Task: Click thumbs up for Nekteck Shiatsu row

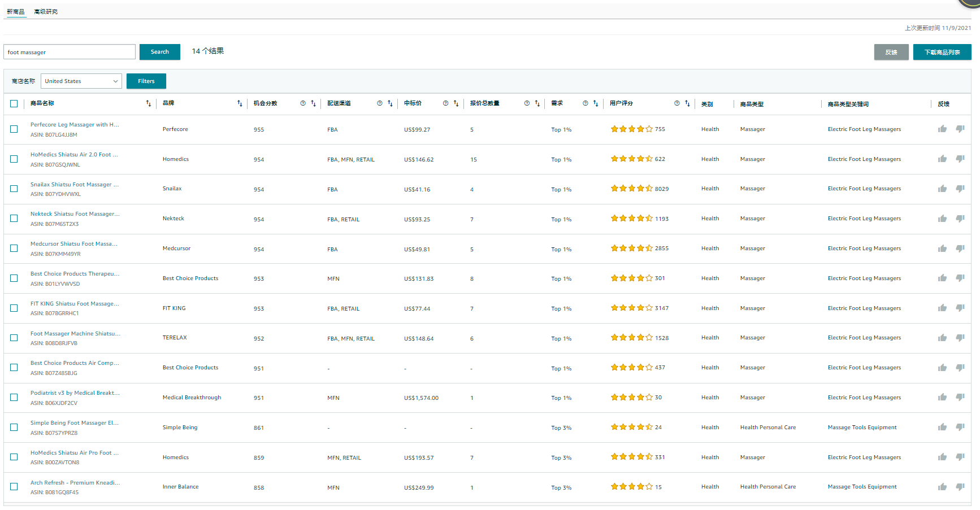Action: (942, 219)
